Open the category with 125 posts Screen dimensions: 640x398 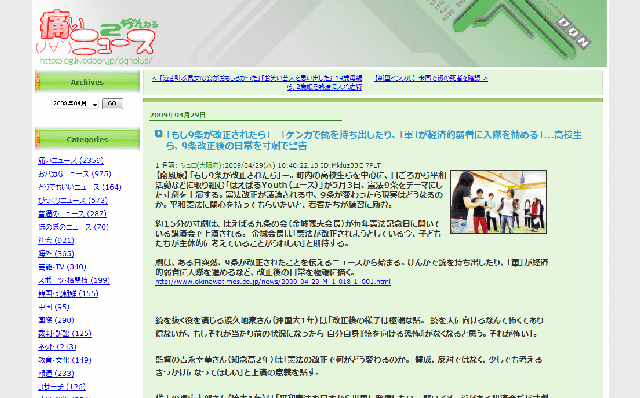point(65,334)
